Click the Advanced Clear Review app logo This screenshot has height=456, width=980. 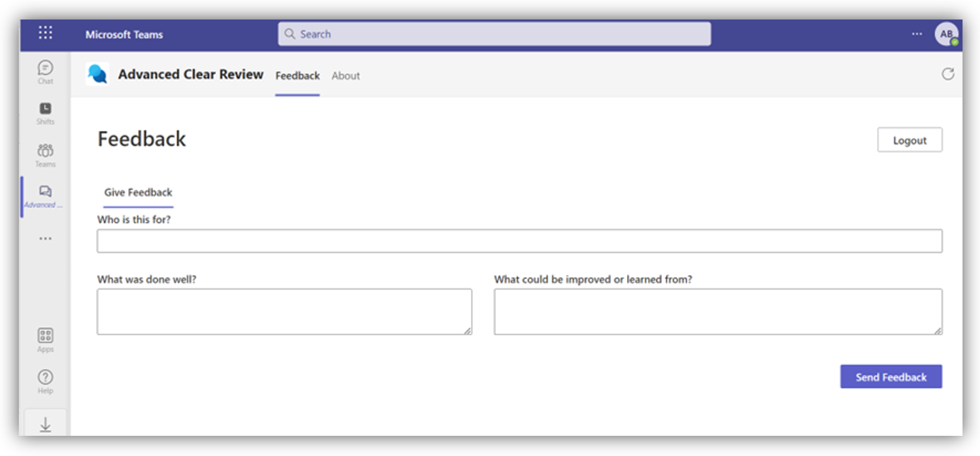(x=98, y=75)
